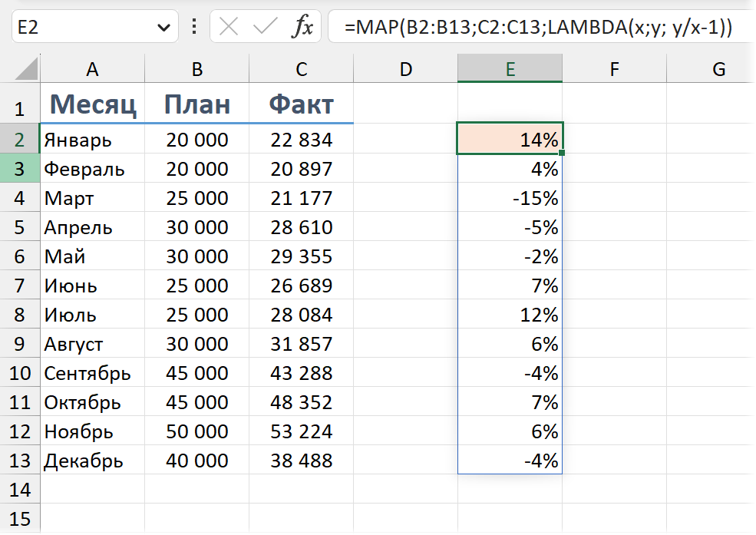Screen dimensions: 756x535
Task: Click the fact value 21 177
Action: pos(302,198)
